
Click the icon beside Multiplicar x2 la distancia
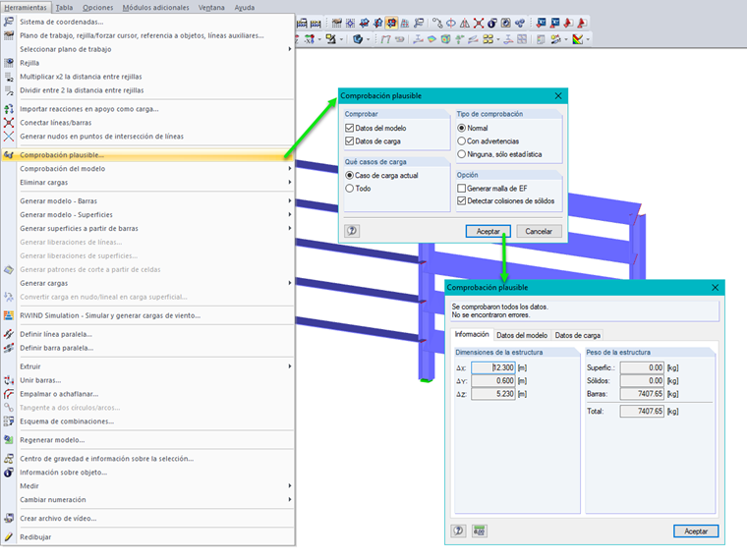point(9,77)
